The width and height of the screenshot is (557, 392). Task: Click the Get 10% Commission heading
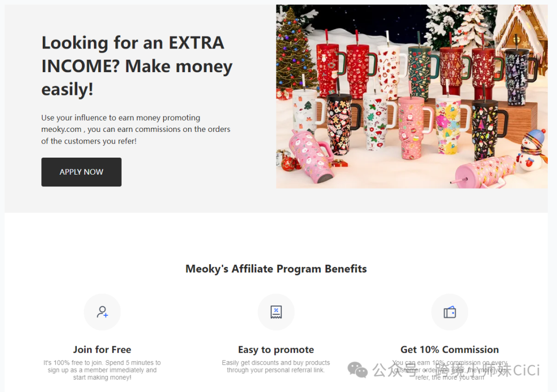450,349
